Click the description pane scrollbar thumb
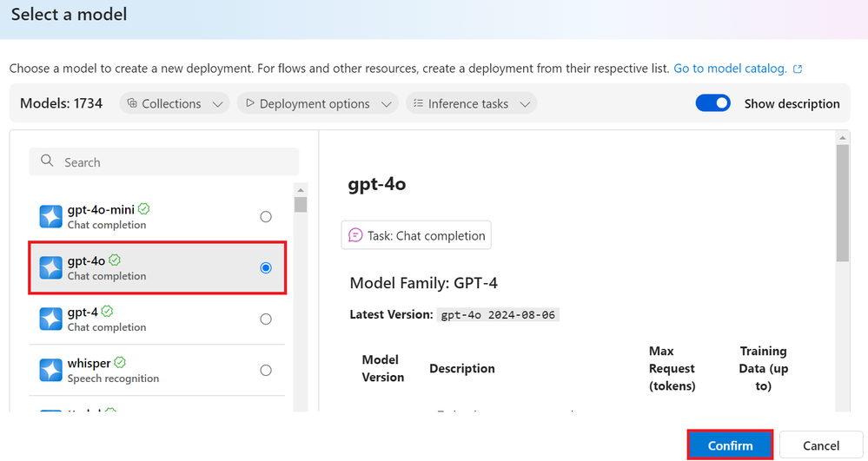 point(843,203)
